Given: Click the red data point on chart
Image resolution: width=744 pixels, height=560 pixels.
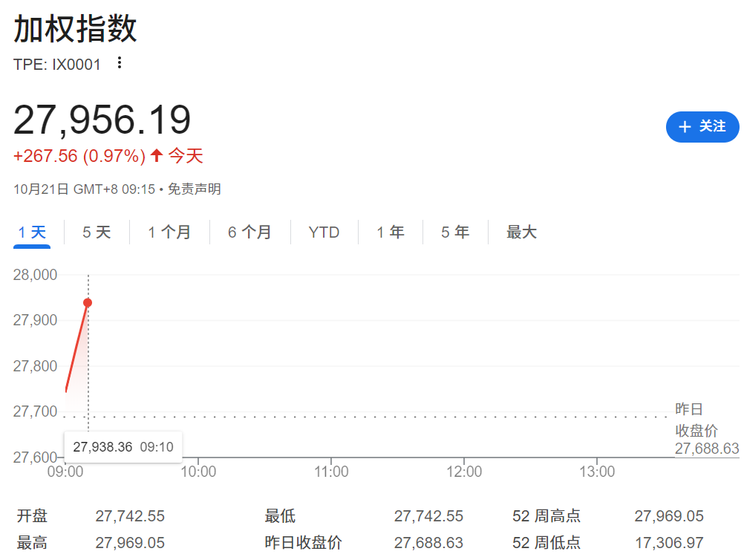Looking at the screenshot, I should pos(88,302).
